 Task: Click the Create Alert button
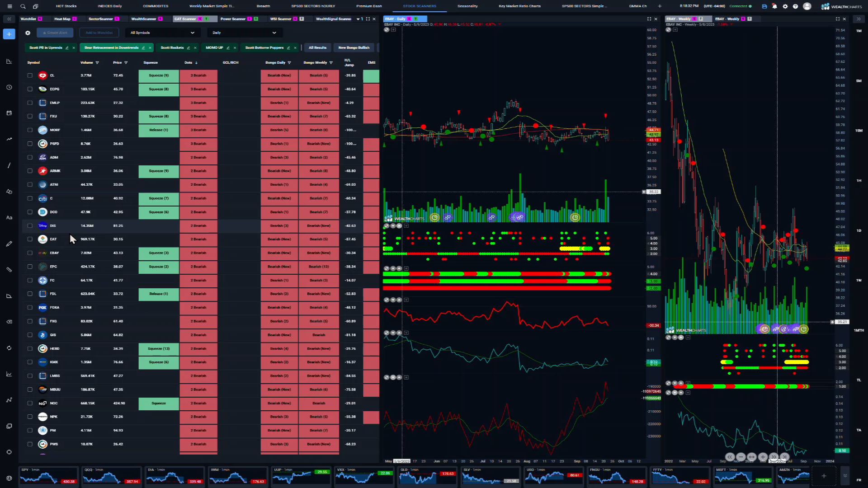coord(55,33)
